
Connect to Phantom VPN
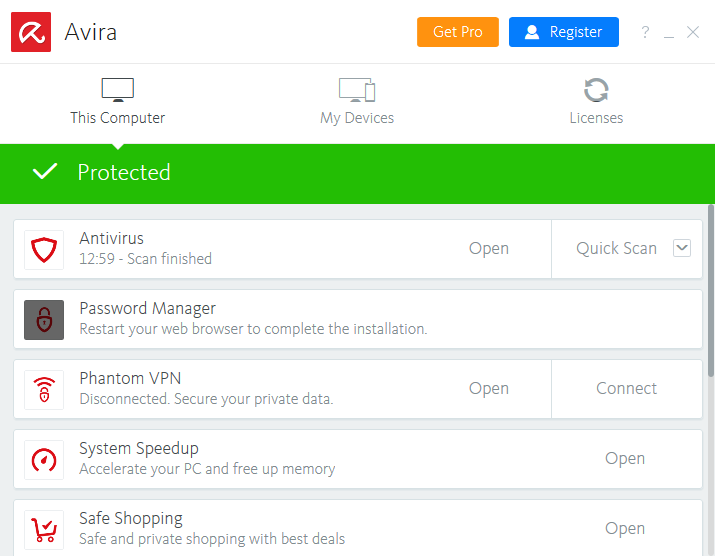click(x=627, y=389)
